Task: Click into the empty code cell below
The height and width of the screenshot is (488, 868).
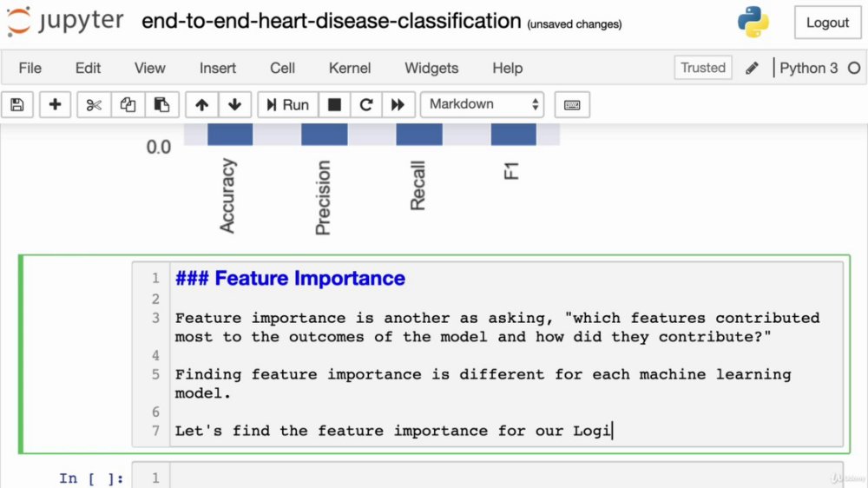Action: tap(506, 477)
